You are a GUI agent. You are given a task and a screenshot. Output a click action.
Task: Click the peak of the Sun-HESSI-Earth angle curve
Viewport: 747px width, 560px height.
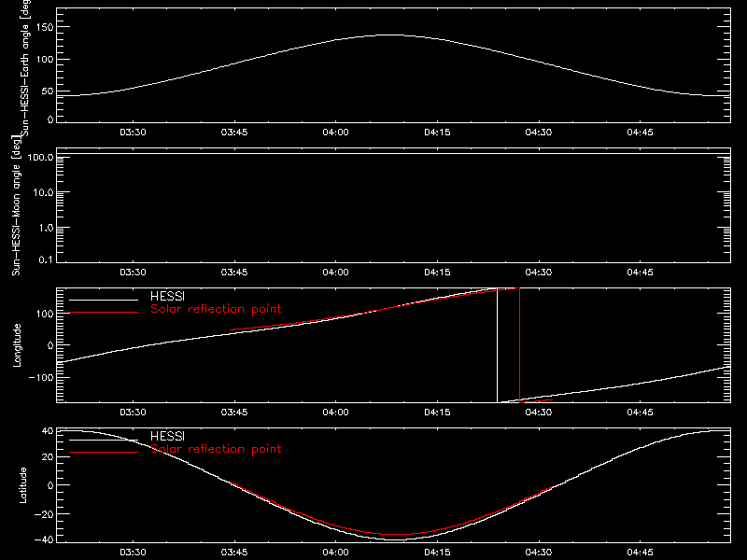tap(391, 35)
